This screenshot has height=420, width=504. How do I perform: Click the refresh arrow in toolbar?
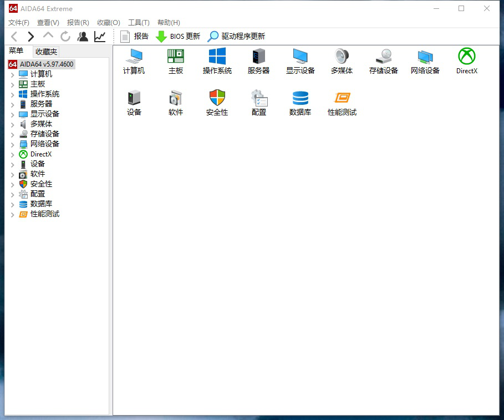[x=65, y=36]
